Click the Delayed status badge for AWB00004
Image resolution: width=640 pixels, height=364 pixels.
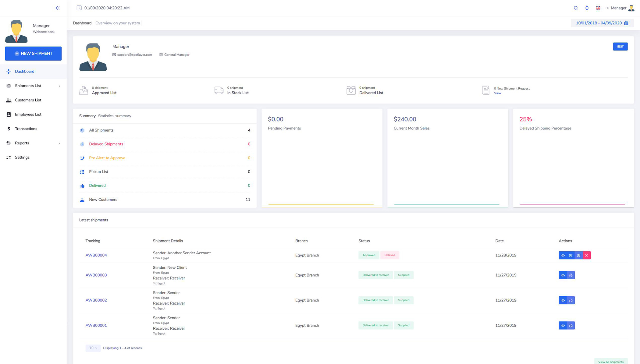pos(389,255)
